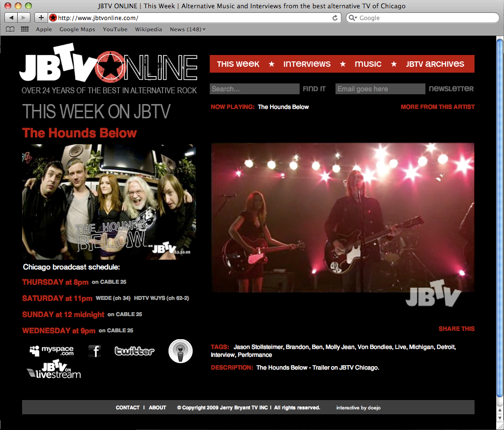Click the Molly Jean tag
Viewport: 504px width, 430px height.
pyautogui.click(x=340, y=347)
